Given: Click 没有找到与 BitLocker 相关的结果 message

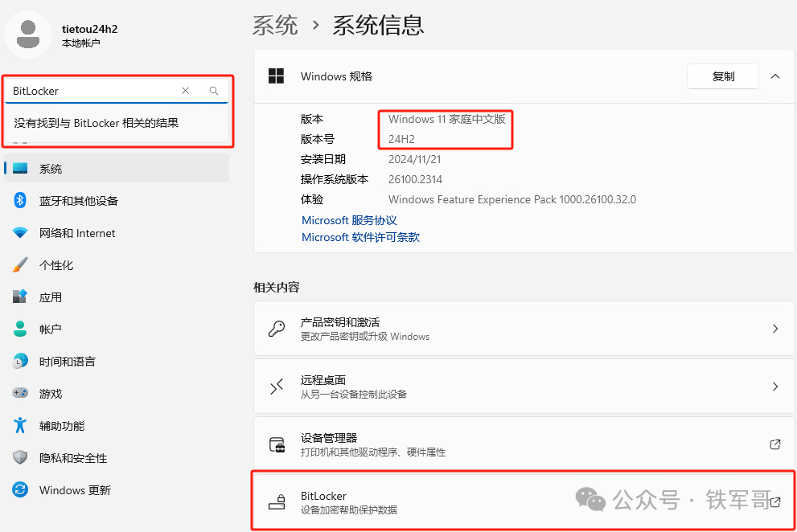Looking at the screenshot, I should click(96, 123).
